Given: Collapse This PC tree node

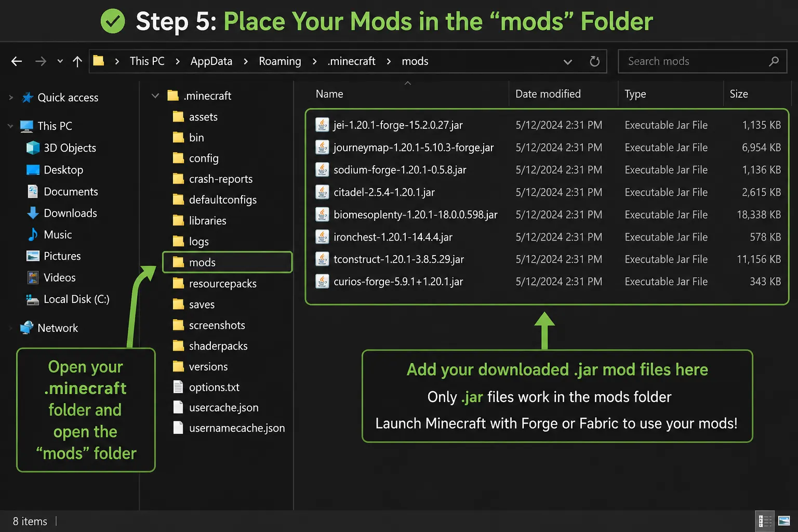Looking at the screenshot, I should (10, 126).
